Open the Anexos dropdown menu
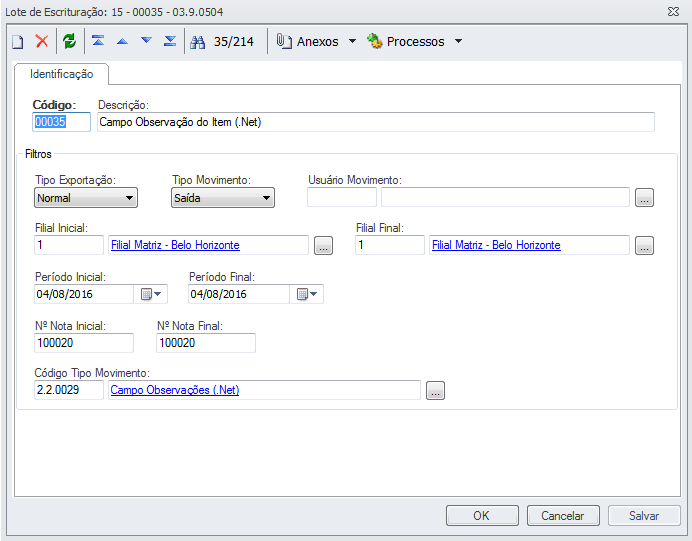692x541 pixels. 315,42
